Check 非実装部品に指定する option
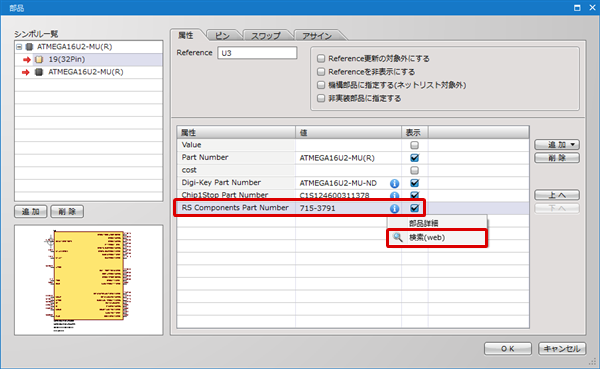600x369 pixels. [321, 98]
